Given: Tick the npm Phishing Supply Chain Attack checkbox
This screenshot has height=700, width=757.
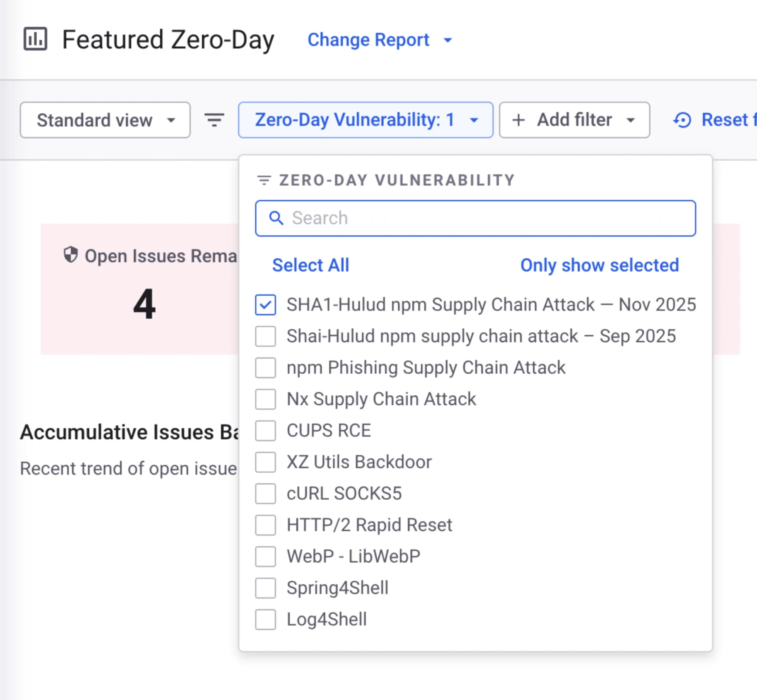Looking at the screenshot, I should (x=266, y=368).
